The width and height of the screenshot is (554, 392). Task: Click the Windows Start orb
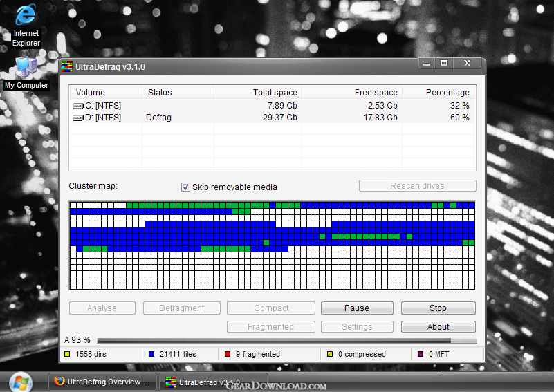tap(21, 382)
